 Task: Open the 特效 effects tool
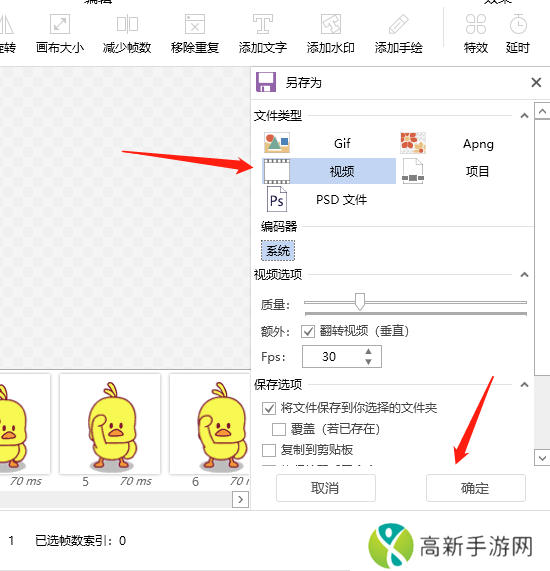click(x=476, y=34)
